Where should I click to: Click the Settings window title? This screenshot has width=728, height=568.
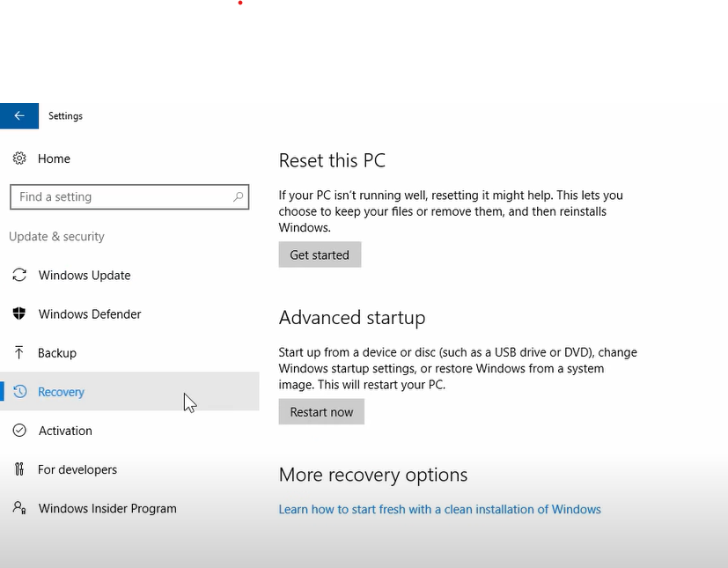65,116
